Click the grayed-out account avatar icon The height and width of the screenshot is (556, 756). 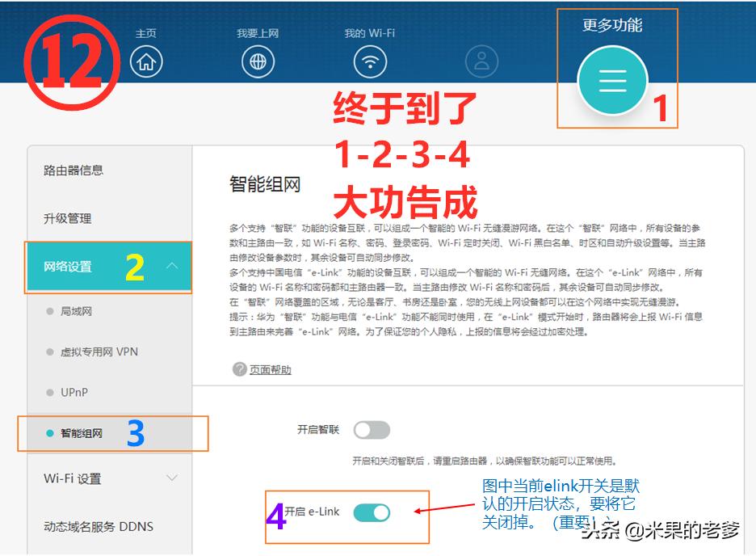point(482,61)
